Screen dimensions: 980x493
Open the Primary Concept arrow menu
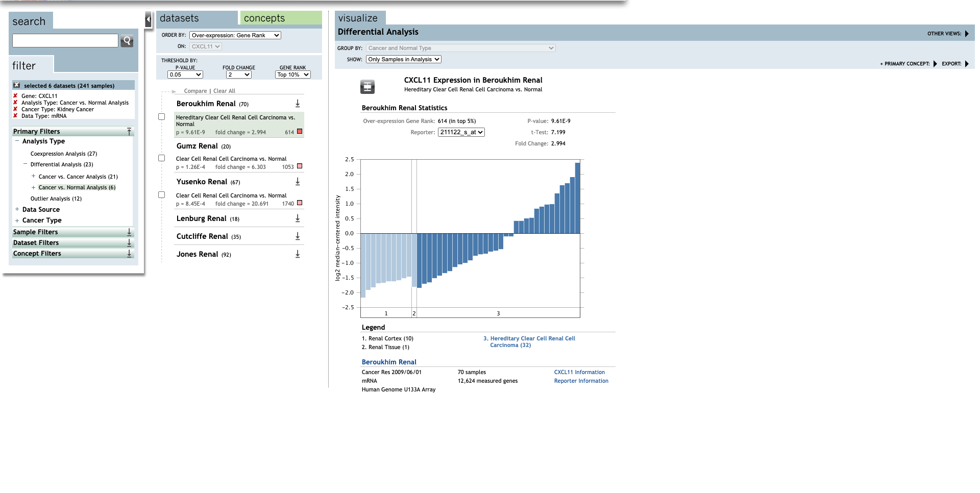coord(935,64)
